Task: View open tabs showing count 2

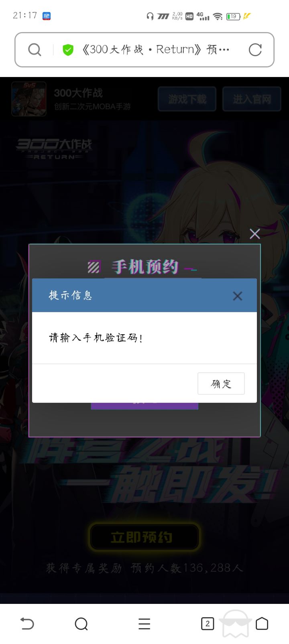Action: [x=207, y=624]
